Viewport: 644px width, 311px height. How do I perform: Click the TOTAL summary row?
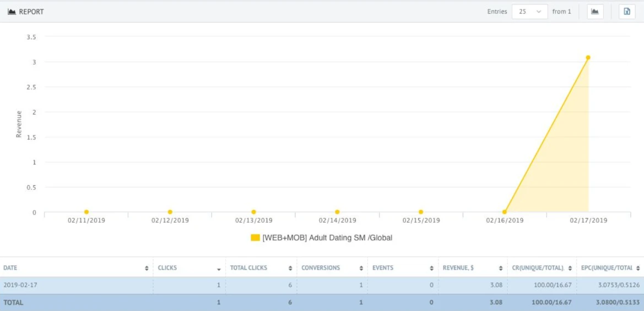322,302
